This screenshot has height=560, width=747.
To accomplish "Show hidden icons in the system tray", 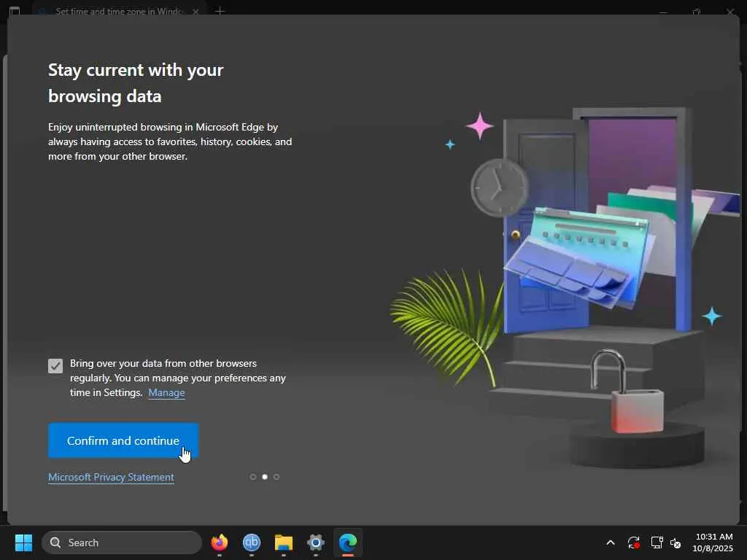I will pos(611,542).
